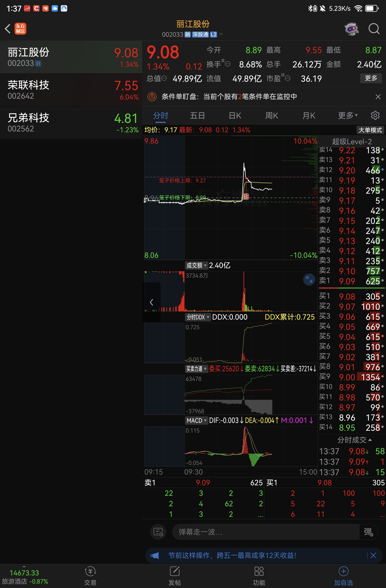
Task: Select buy level 买2 at 9.07
Action: click(352, 307)
